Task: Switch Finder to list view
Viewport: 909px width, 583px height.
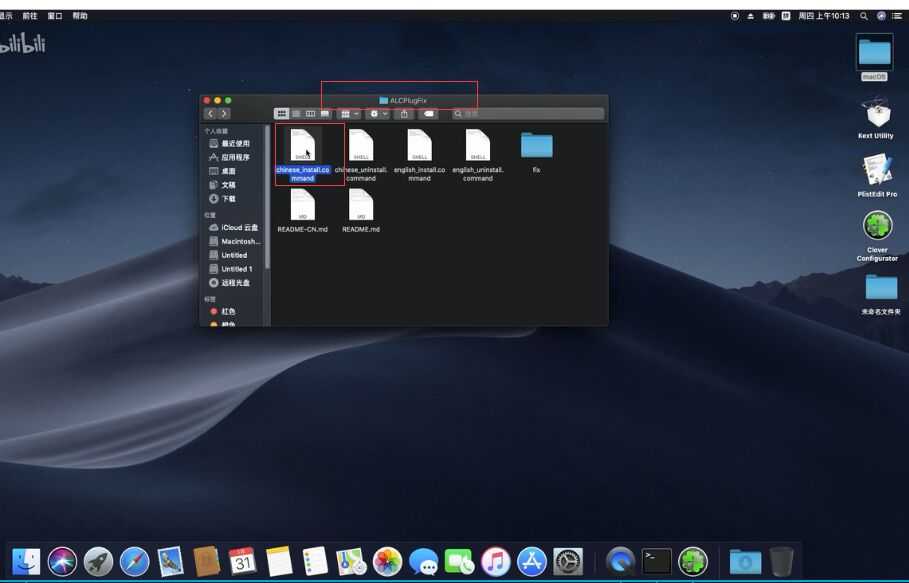Action: pyautogui.click(x=296, y=114)
